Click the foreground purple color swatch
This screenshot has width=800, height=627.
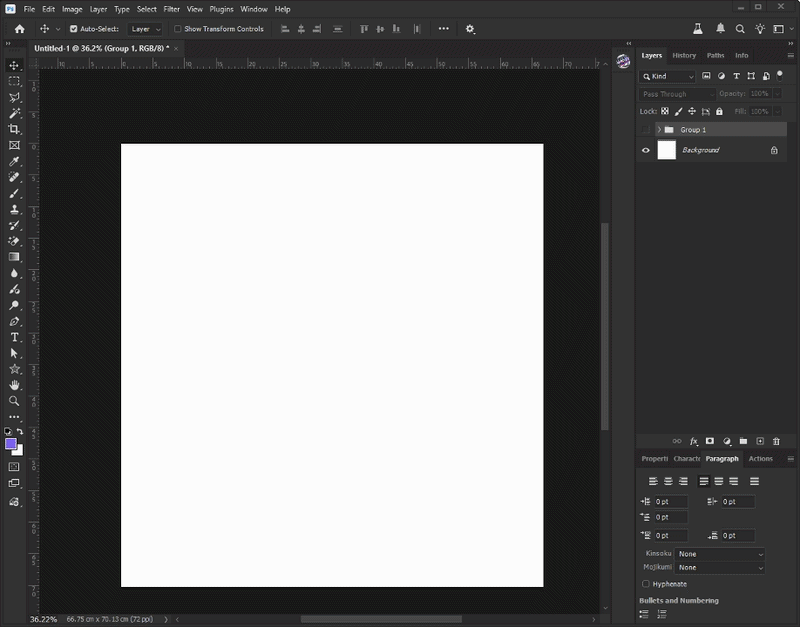(11, 443)
